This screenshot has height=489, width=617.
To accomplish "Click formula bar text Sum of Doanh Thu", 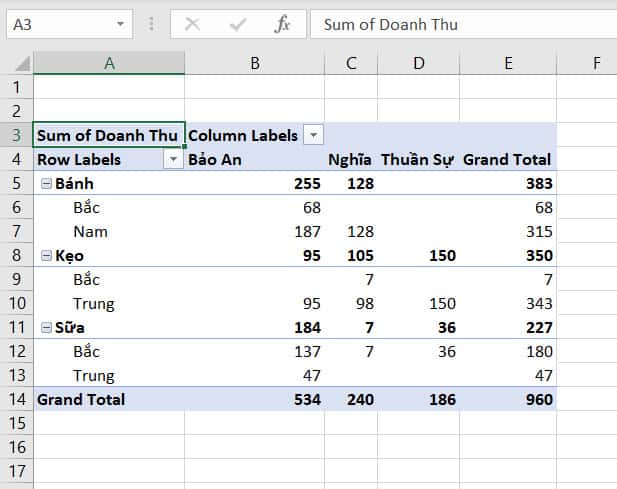I will click(x=391, y=24).
